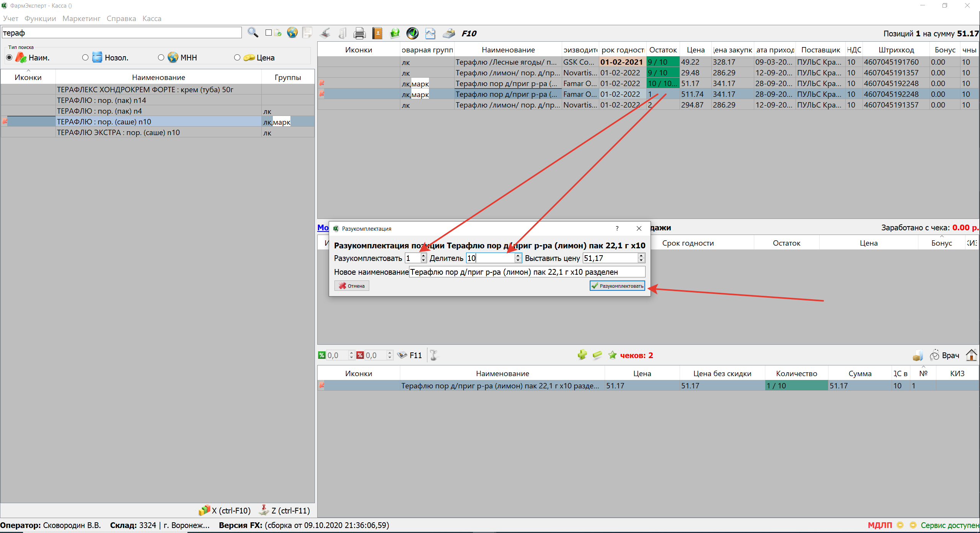Decrease the Выставить цену spinner
Screen dimensions: 980x533
641,261
